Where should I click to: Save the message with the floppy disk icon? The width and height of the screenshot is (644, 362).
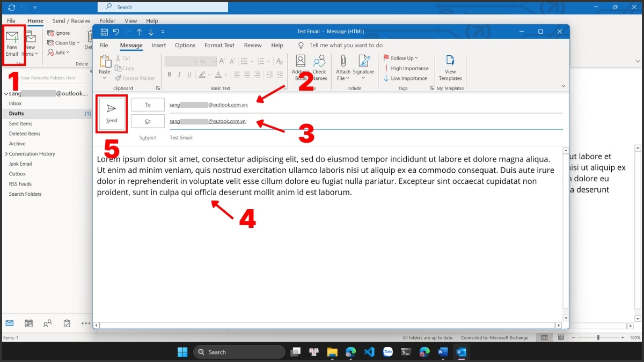[x=104, y=32]
